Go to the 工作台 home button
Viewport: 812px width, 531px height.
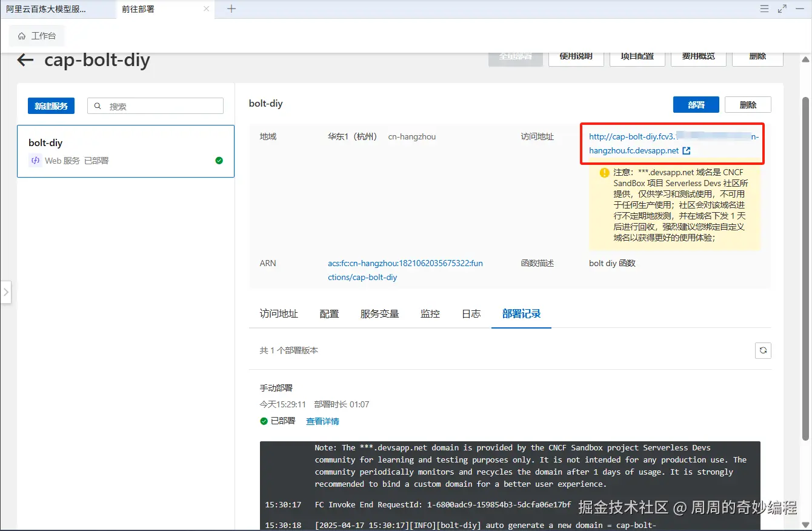coord(37,36)
